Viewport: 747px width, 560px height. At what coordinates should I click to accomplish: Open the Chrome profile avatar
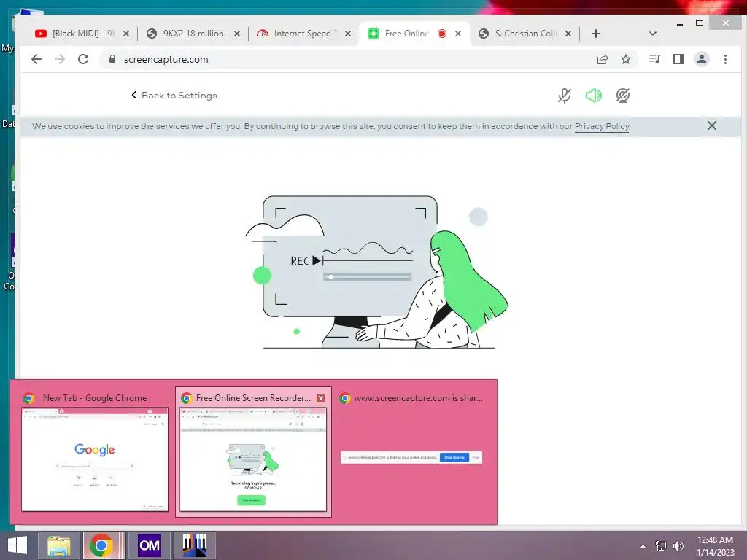(x=701, y=59)
